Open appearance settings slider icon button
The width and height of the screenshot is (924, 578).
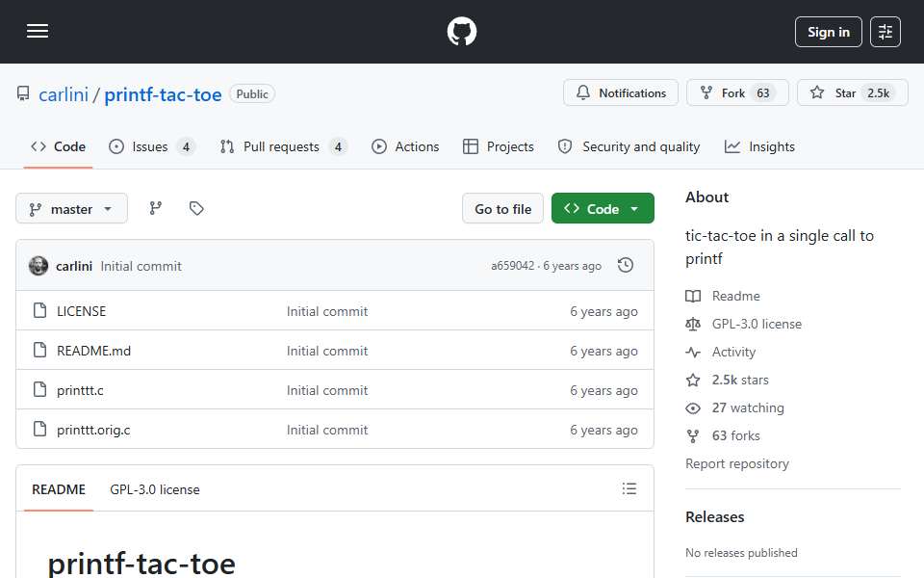click(885, 32)
